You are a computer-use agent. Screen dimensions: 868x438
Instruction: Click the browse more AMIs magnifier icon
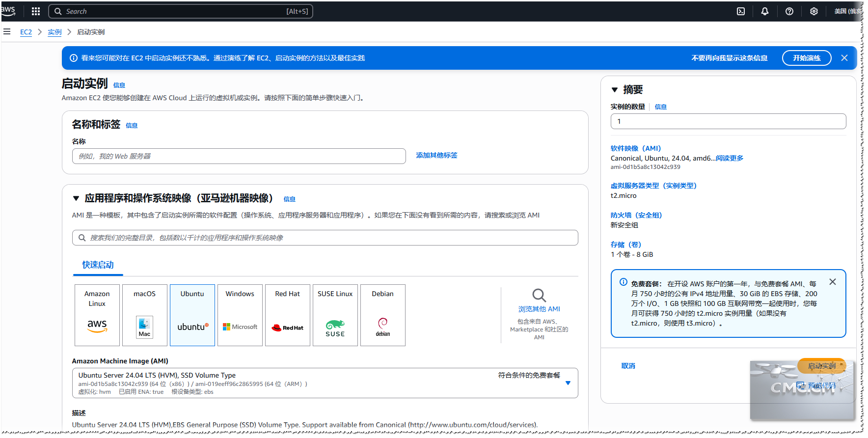click(x=539, y=295)
